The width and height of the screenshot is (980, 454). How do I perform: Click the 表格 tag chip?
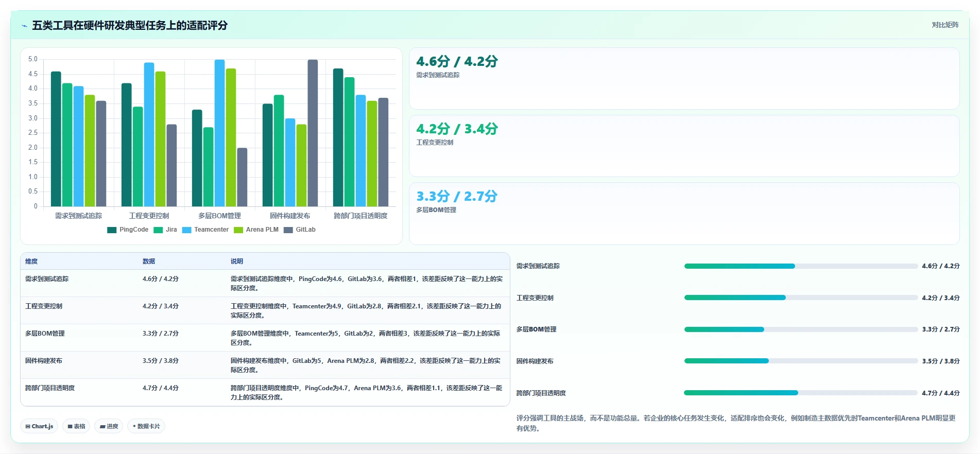(x=76, y=426)
